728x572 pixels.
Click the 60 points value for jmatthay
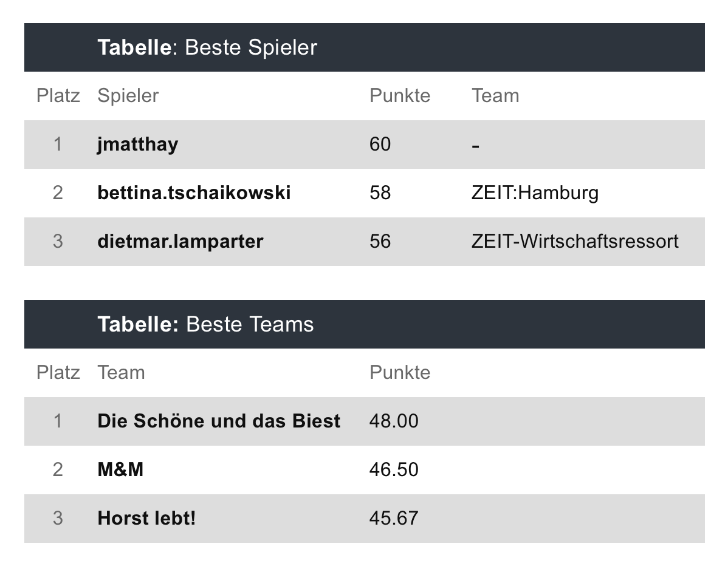380,145
